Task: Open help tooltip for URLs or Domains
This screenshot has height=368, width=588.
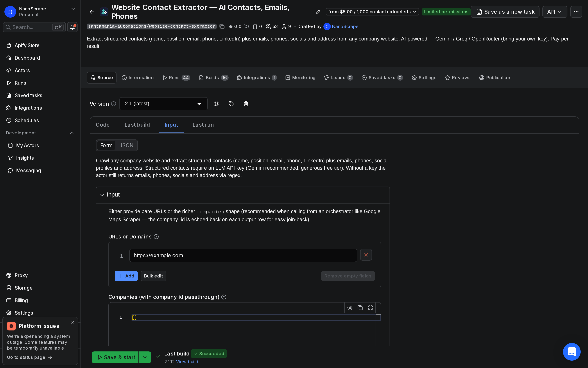Action: pyautogui.click(x=156, y=237)
